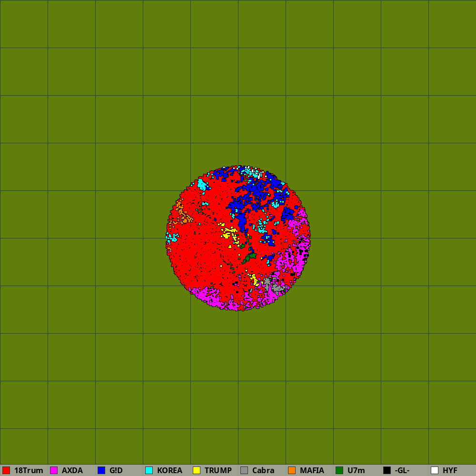Click the cyan KOREA legend swatch
Screen dimensions: 476x476
(149, 470)
